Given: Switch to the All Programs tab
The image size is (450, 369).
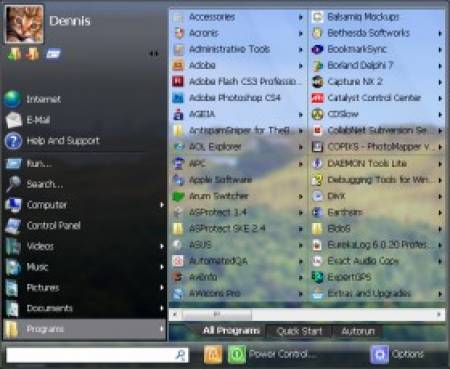Looking at the screenshot, I should click(x=231, y=331).
